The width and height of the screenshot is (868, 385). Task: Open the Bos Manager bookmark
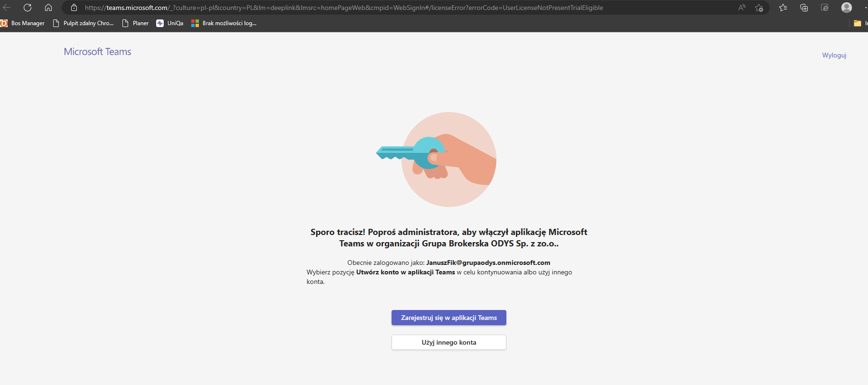[x=23, y=23]
